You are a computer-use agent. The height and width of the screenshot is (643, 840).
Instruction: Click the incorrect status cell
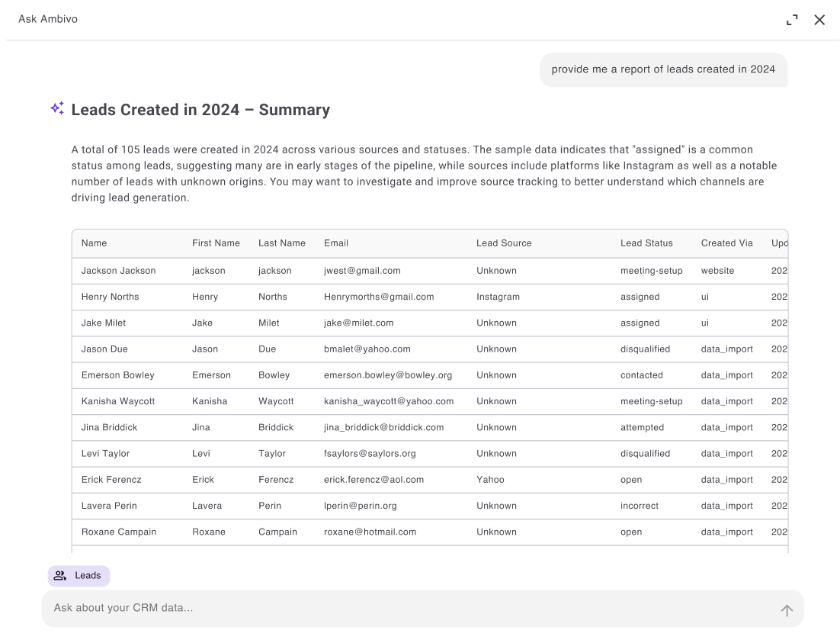640,506
